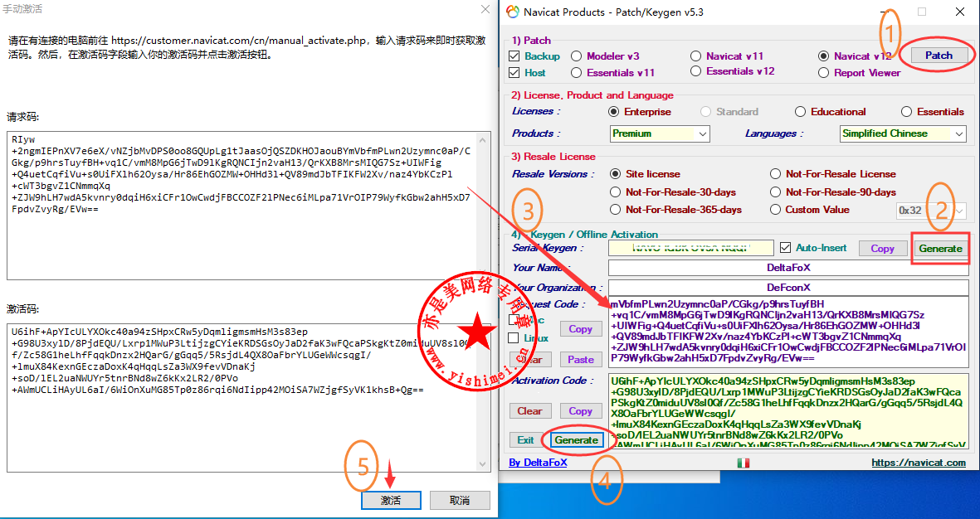Click the keygen Activation Code text box
Image resolution: width=980 pixels, height=519 pixels.
coord(788,411)
